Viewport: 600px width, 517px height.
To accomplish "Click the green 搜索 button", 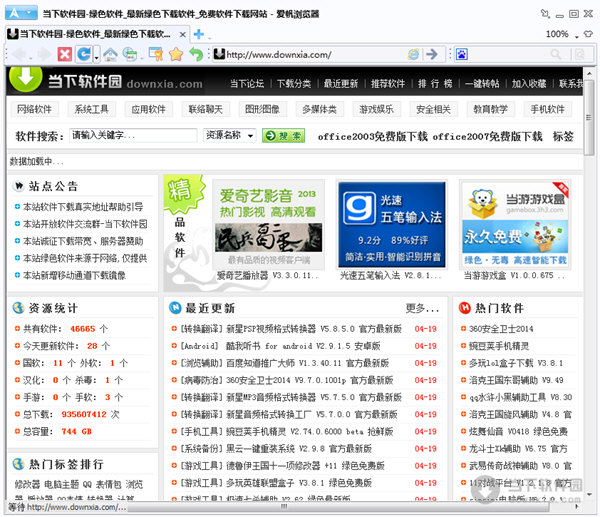I will click(x=284, y=136).
